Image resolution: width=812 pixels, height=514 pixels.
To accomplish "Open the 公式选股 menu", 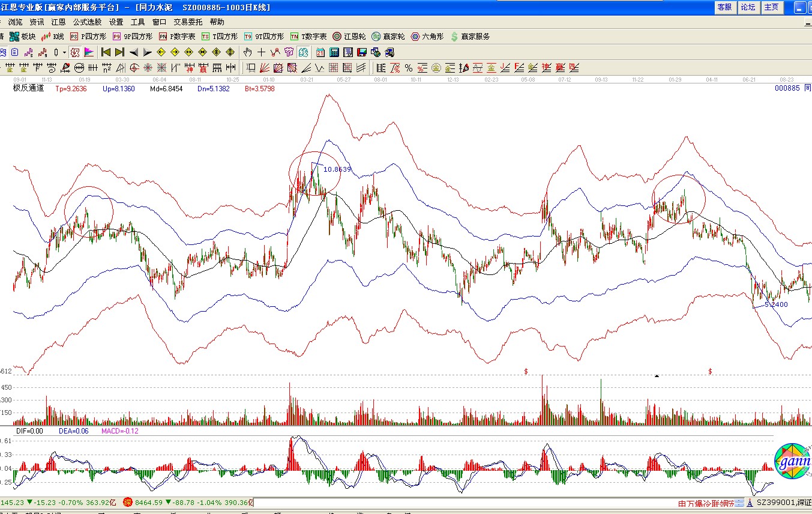I will 88,22.
